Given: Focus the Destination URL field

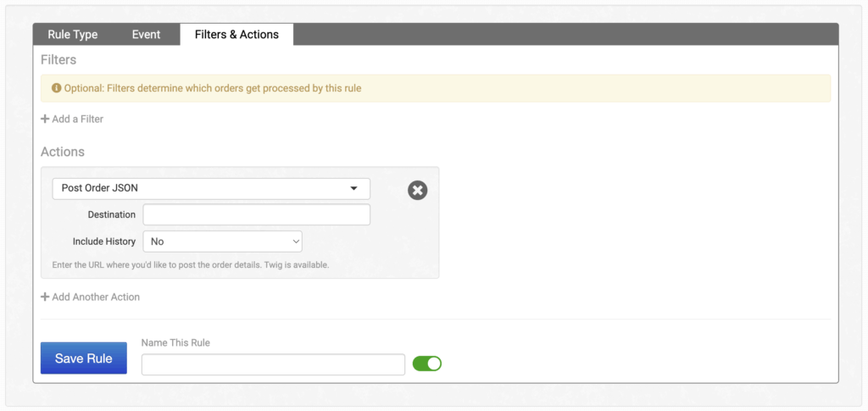Looking at the screenshot, I should (256, 214).
